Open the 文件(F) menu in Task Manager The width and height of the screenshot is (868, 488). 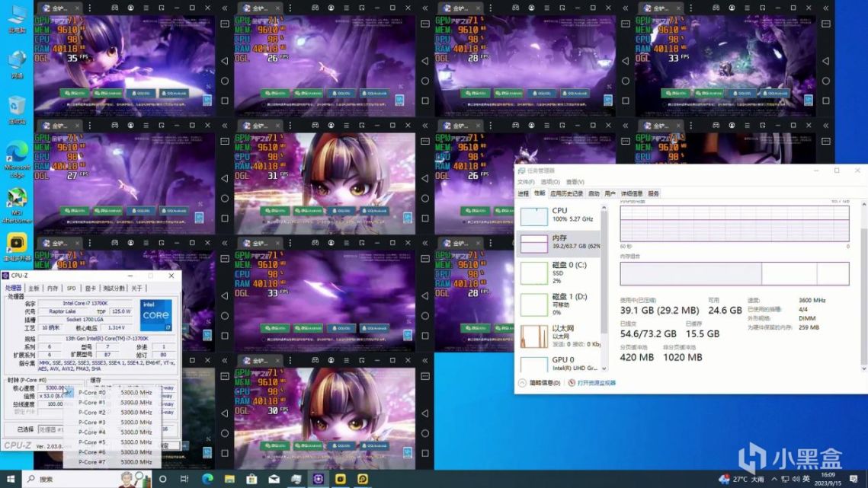coord(526,181)
